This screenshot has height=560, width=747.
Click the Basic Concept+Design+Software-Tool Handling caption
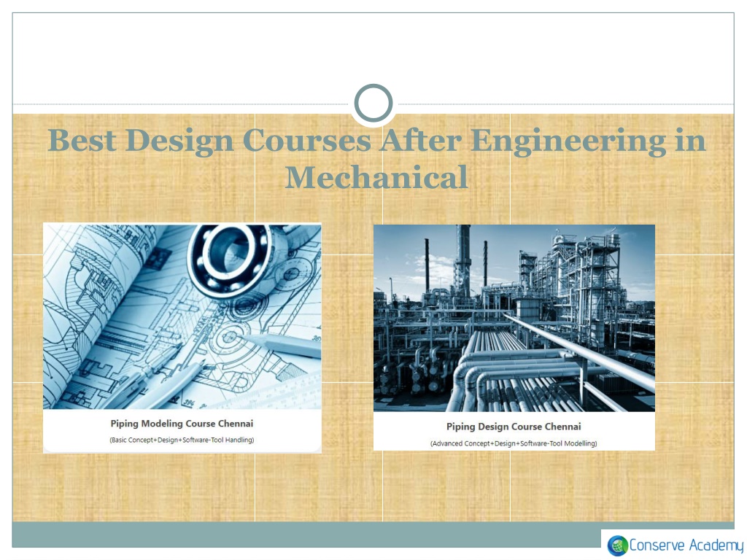tap(182, 440)
